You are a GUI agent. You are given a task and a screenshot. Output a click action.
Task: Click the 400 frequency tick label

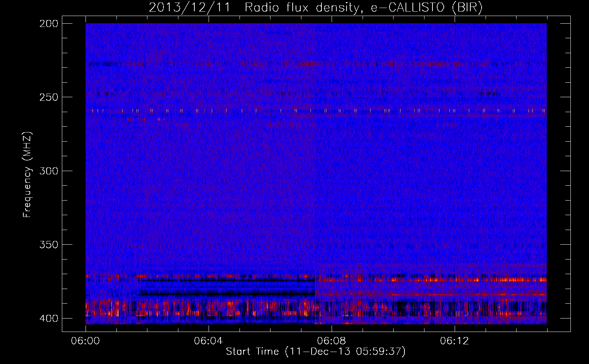49,318
